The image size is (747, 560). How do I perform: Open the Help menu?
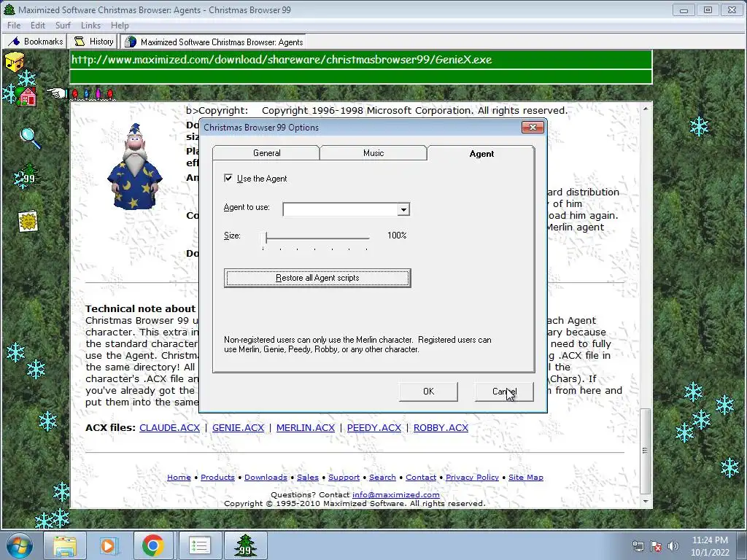120,26
